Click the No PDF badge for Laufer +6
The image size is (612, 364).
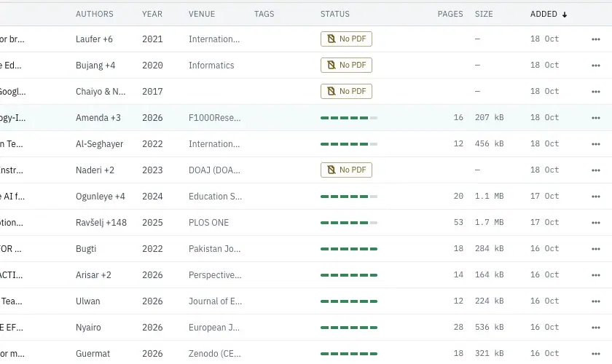click(x=346, y=39)
